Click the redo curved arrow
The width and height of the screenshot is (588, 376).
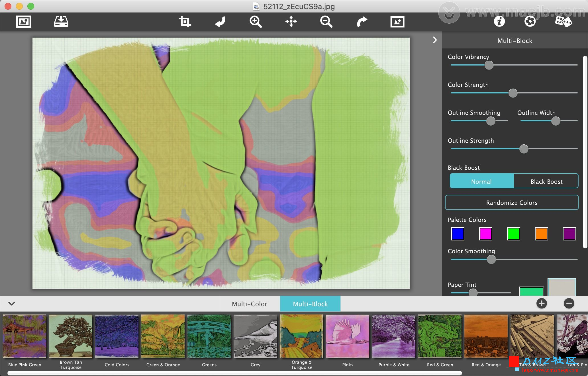click(362, 22)
